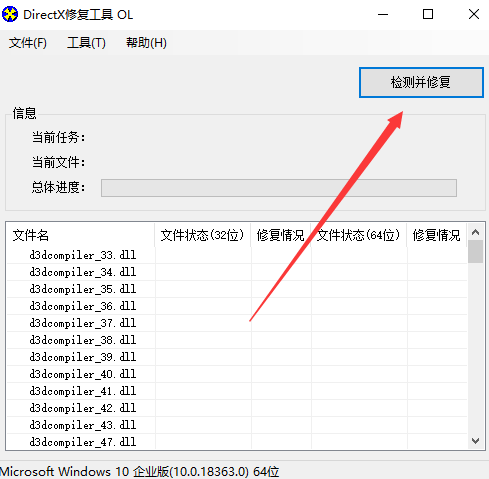Screen dimensions: 489x479
Task: Click the scrollbar down arrow
Action: click(475, 441)
